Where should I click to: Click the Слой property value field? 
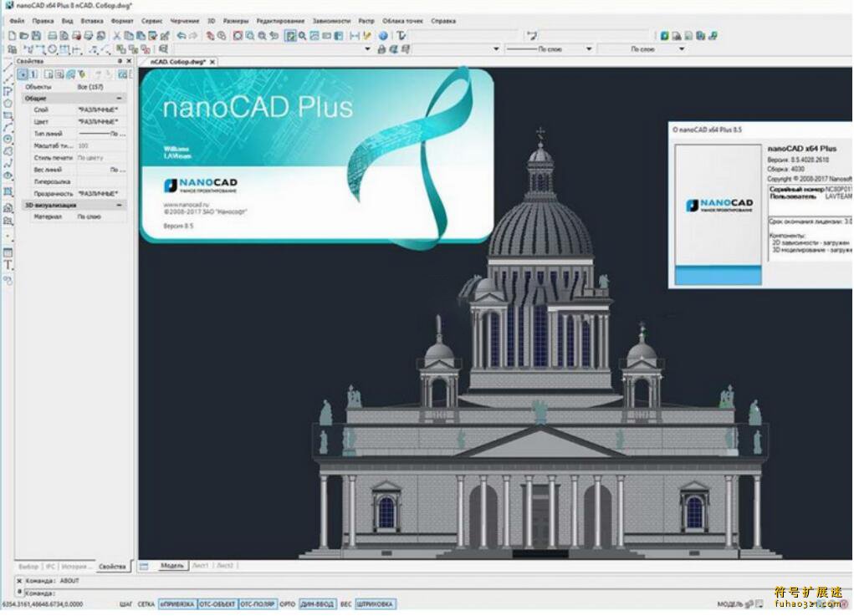click(x=102, y=110)
